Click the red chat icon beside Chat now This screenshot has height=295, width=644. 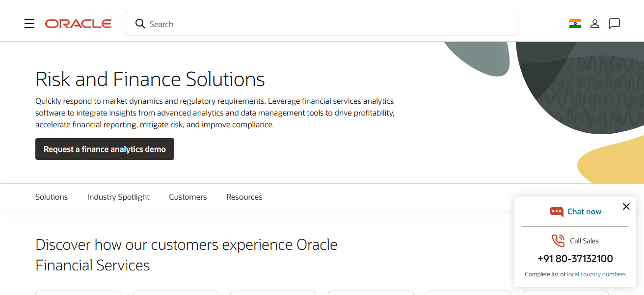coord(557,211)
